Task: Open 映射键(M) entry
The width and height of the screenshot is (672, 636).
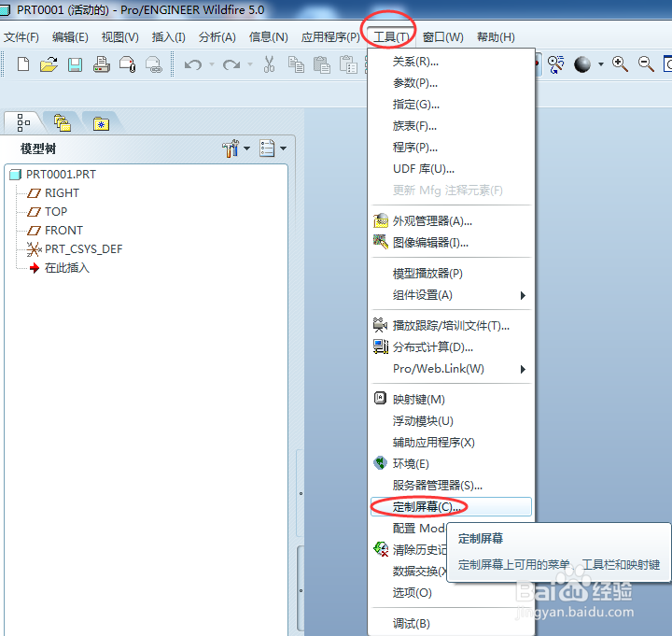Action: (452, 400)
